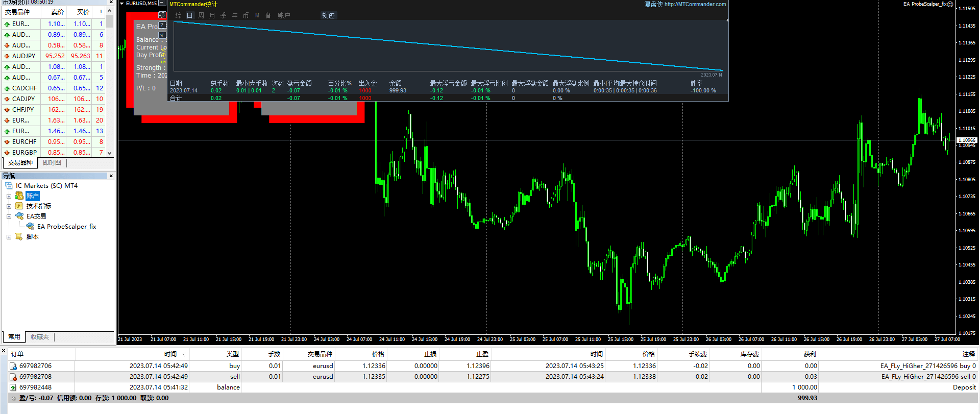
Task: Click order icon for ticket 697982706
Action: pos(13,366)
